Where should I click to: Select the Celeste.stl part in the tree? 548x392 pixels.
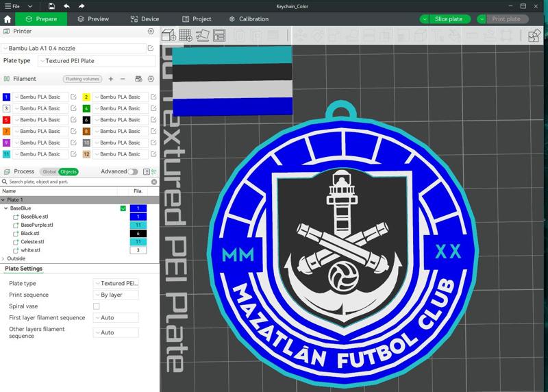click(32, 242)
